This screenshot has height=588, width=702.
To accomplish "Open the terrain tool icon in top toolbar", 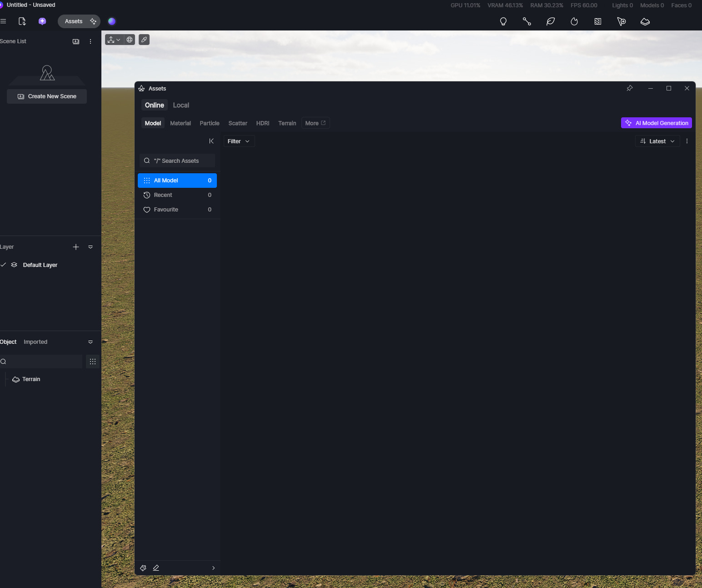I will pos(645,21).
